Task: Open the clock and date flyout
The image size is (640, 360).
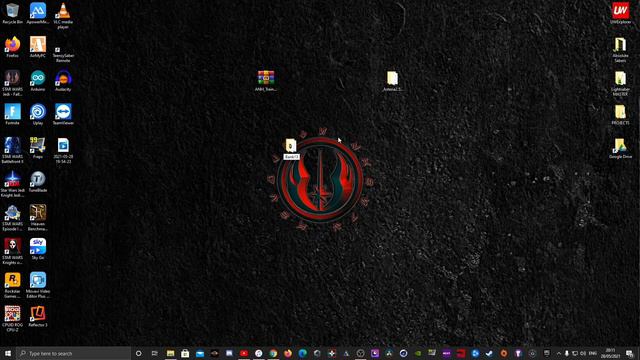Action: 611,353
